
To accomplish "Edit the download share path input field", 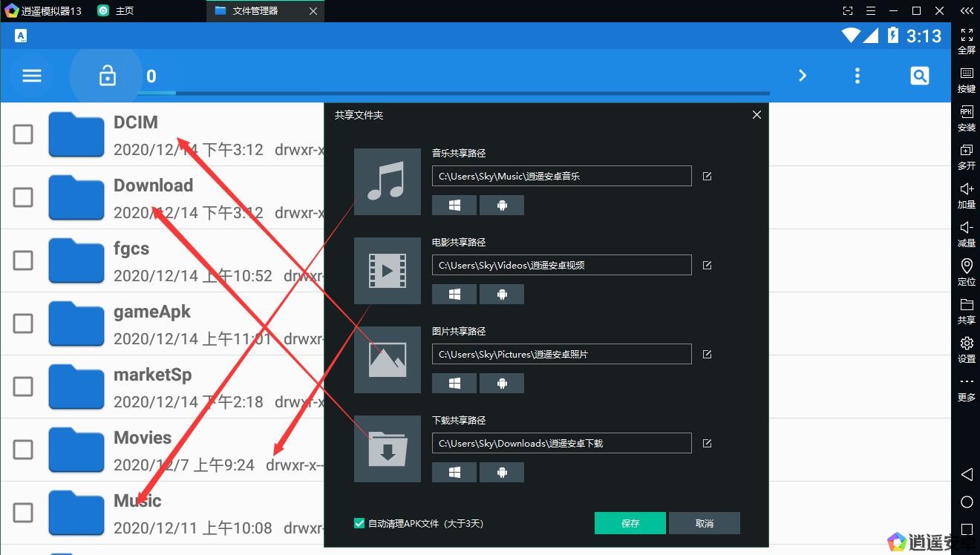I will click(561, 443).
